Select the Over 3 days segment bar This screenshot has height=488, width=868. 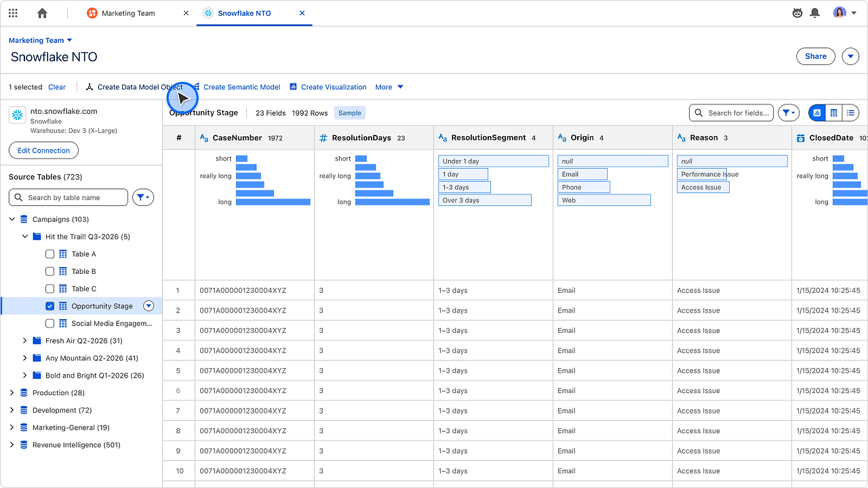point(485,200)
